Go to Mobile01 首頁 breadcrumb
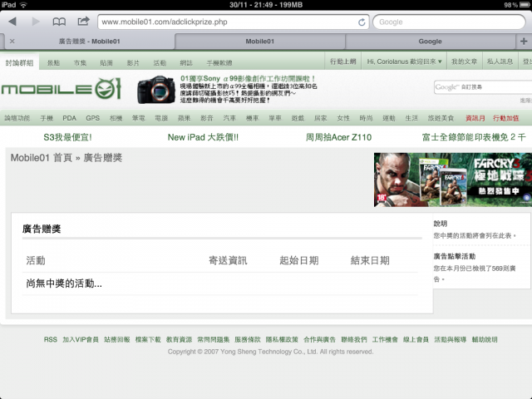This screenshot has width=532, height=399. 42,158
